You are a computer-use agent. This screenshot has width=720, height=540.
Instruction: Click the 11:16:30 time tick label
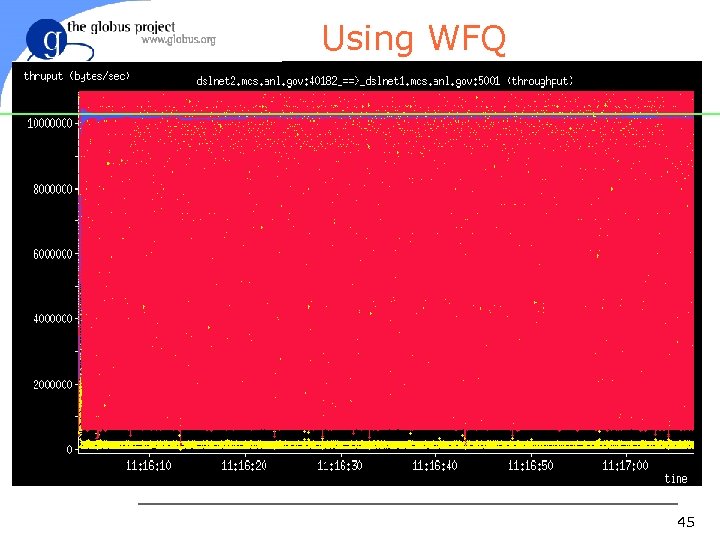pos(339,466)
